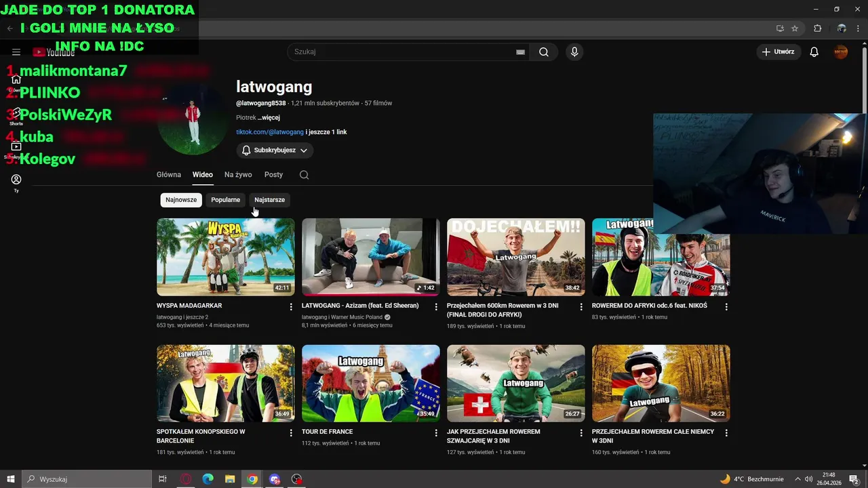Open File Explorer from the taskbar
Image resolution: width=868 pixels, height=488 pixels.
(x=230, y=479)
